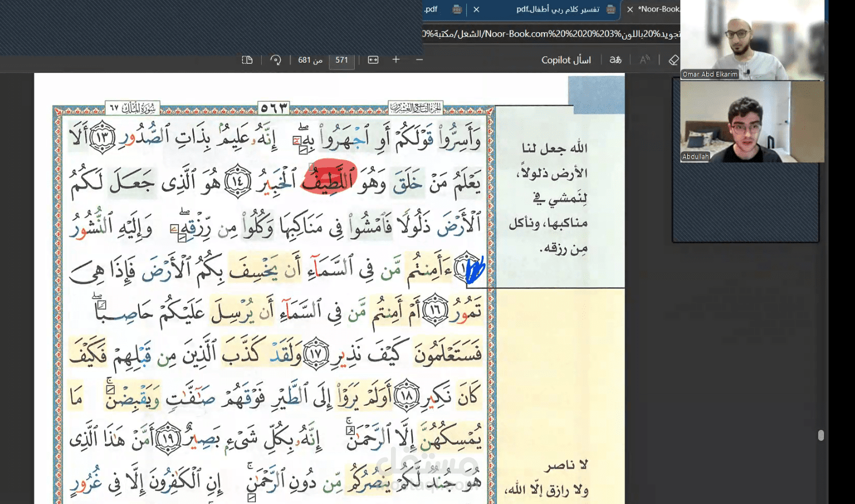Screen dimensions: 855x504
Task: Close the تفسير كلام ربي أطفال.pdf tab
Action: 476,9
